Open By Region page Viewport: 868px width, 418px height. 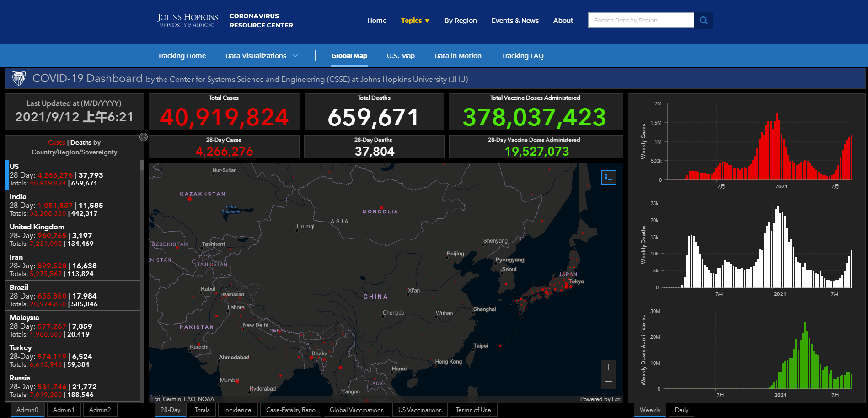pyautogui.click(x=461, y=21)
